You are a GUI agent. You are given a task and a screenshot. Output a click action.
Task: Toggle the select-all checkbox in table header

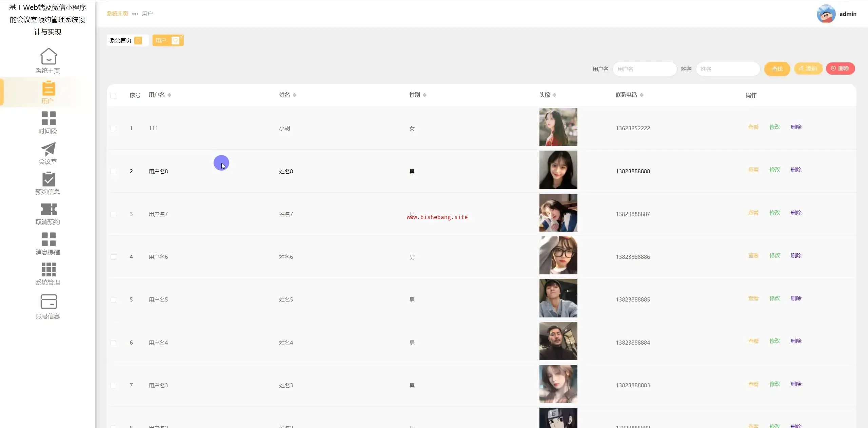[x=113, y=96]
